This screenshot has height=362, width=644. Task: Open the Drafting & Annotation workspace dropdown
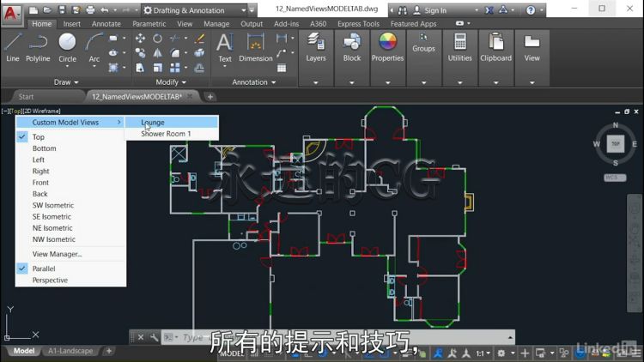tap(194, 10)
